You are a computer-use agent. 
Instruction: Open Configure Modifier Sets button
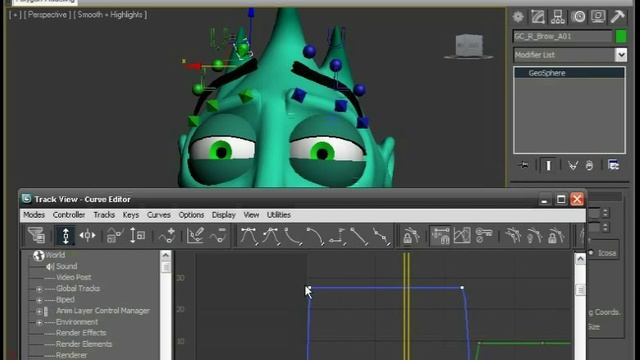(613, 165)
